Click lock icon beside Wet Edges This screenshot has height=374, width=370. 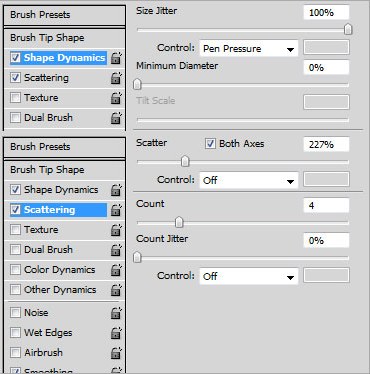click(x=116, y=333)
